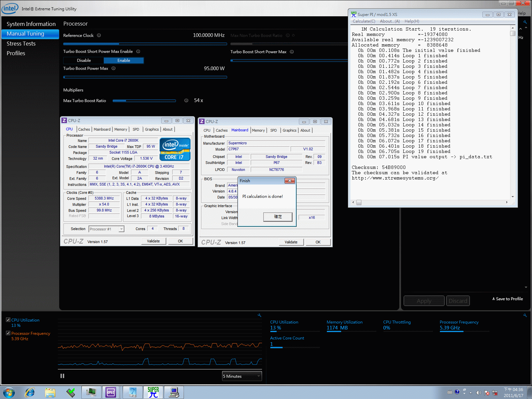Image resolution: width=532 pixels, height=399 pixels.
Task: Click info icon next to Turbo Boost Power Max
Action: pyautogui.click(x=113, y=68)
